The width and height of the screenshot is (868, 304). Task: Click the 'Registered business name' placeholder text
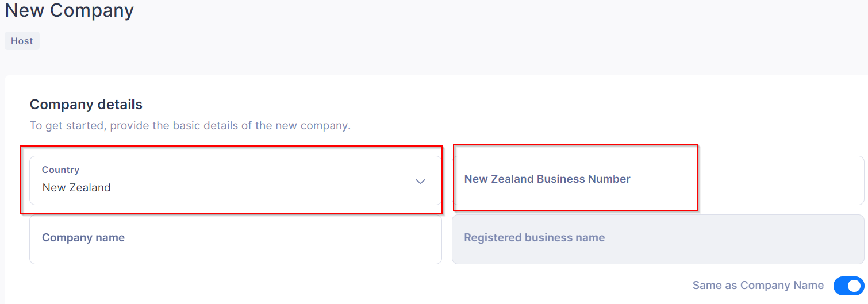click(x=535, y=237)
